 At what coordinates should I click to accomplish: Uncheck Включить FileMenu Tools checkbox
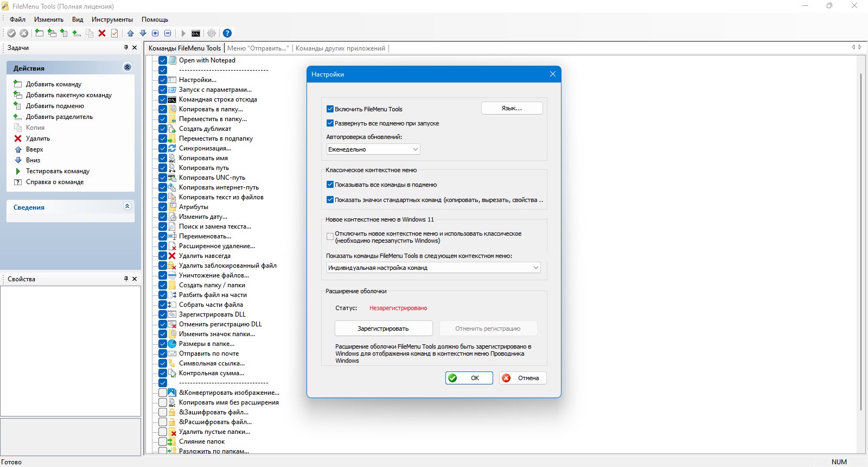pos(330,109)
